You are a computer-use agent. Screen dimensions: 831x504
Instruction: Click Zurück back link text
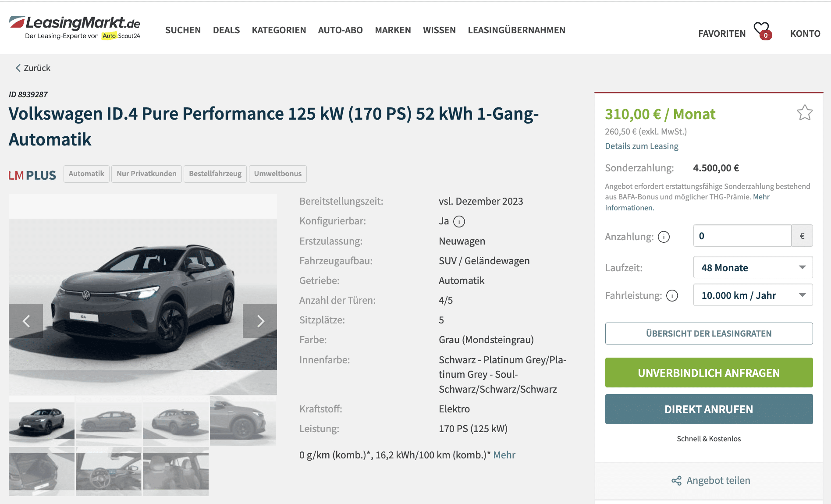click(37, 68)
